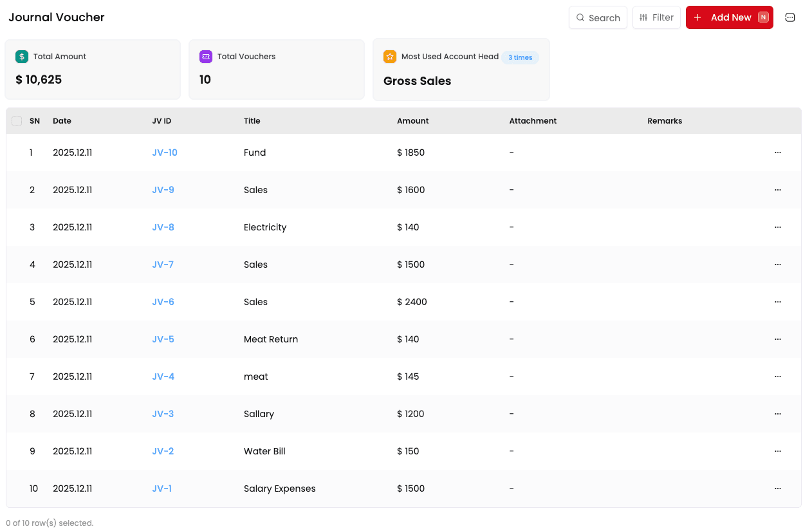Click the purple Total Vouchers icon
812x531 pixels.
tap(206, 57)
